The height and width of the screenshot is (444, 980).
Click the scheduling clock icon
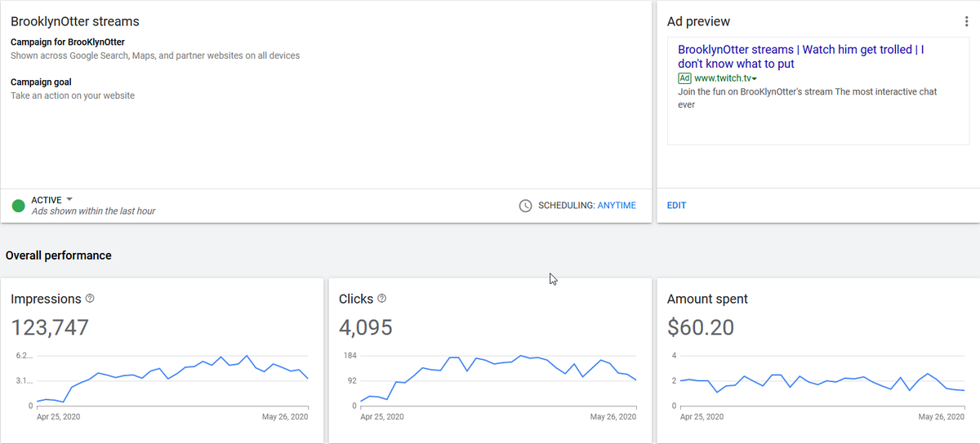point(526,206)
